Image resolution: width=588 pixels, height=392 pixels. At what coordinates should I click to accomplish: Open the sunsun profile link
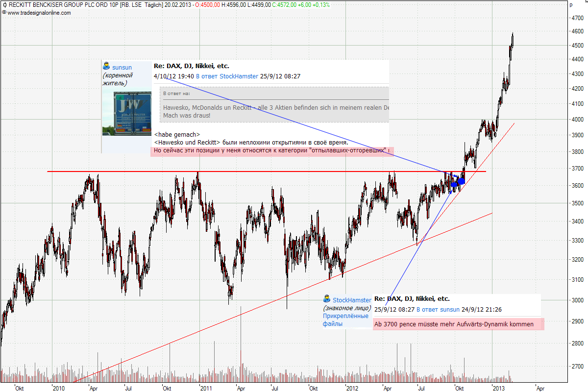122,67
